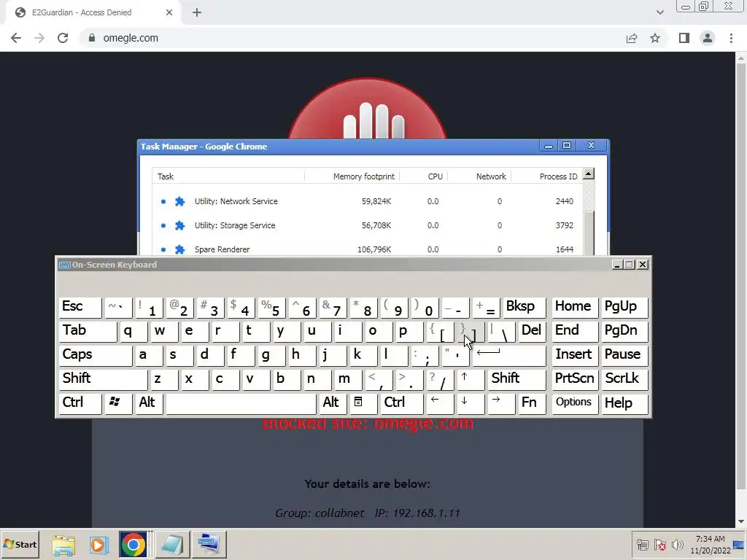Toggle the left Alt key

click(x=149, y=403)
